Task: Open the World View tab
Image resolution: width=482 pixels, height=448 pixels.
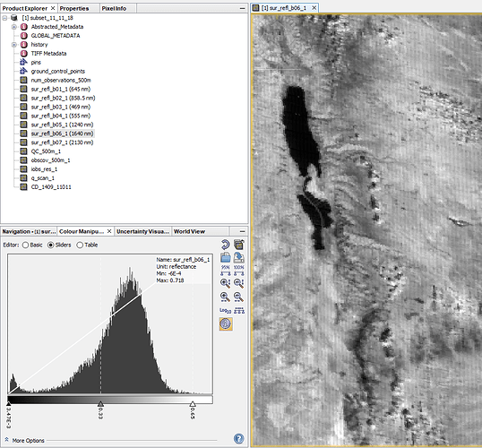Action: (189, 231)
